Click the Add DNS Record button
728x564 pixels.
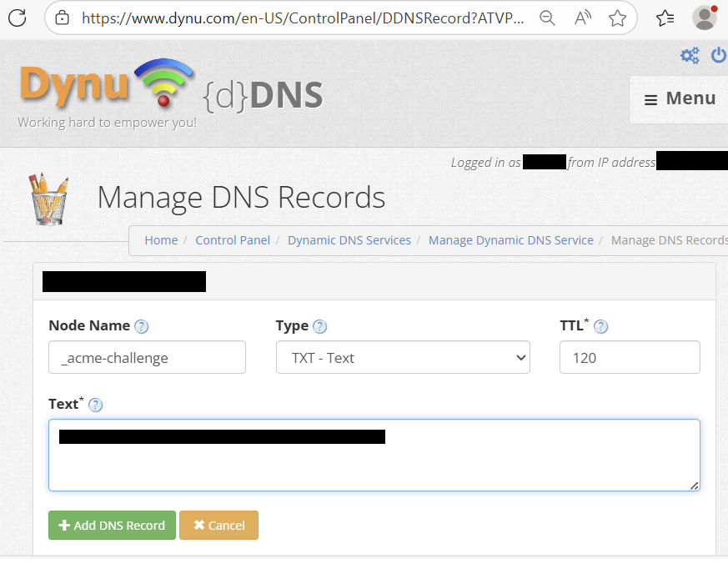click(112, 526)
